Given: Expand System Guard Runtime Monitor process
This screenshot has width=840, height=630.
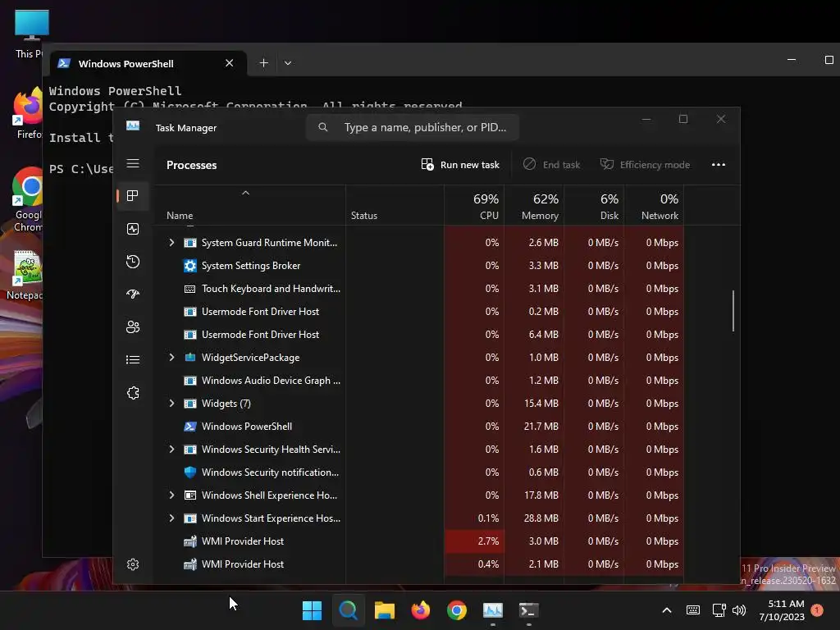Looking at the screenshot, I should click(171, 243).
